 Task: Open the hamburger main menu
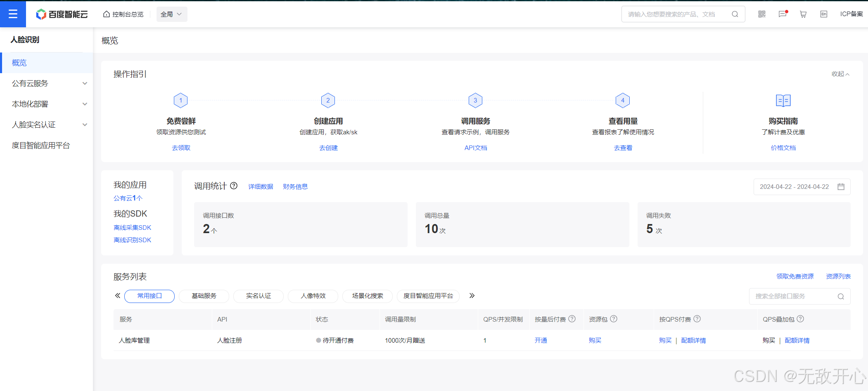(13, 14)
